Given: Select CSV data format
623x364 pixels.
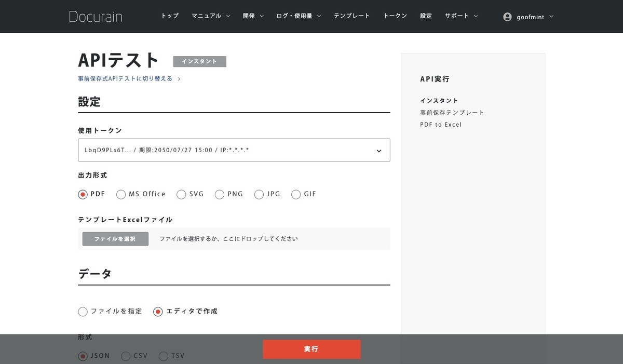Looking at the screenshot, I should click(x=134, y=356).
